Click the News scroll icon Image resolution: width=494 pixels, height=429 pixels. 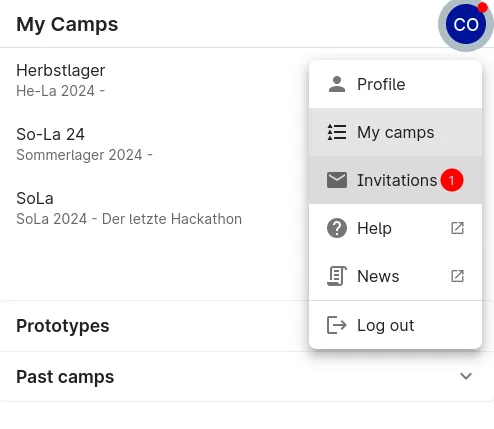(337, 276)
